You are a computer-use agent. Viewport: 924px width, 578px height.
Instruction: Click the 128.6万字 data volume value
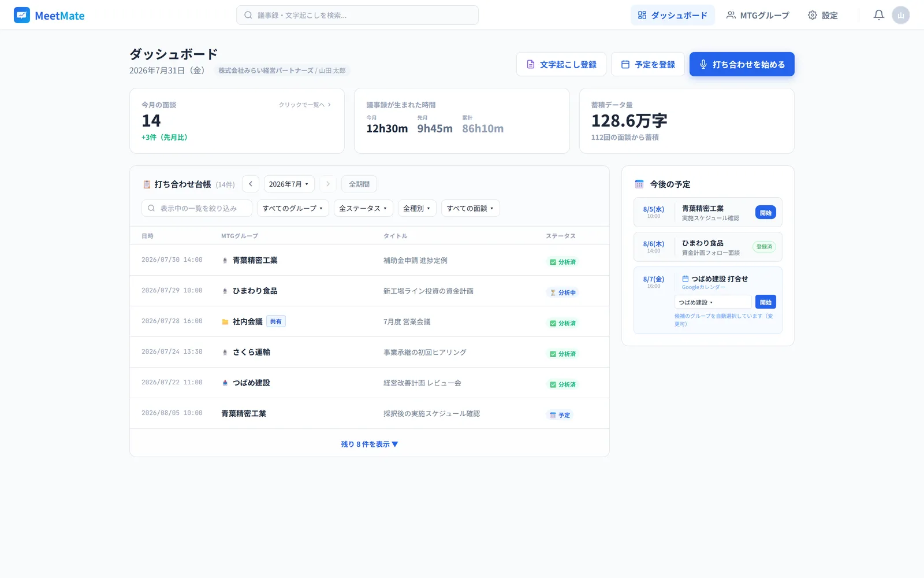point(629,121)
